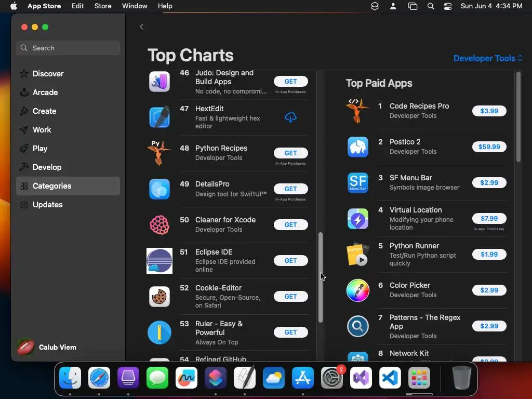
Task: Open the Ruler - Easy & Powerful icon
Action: (x=159, y=332)
